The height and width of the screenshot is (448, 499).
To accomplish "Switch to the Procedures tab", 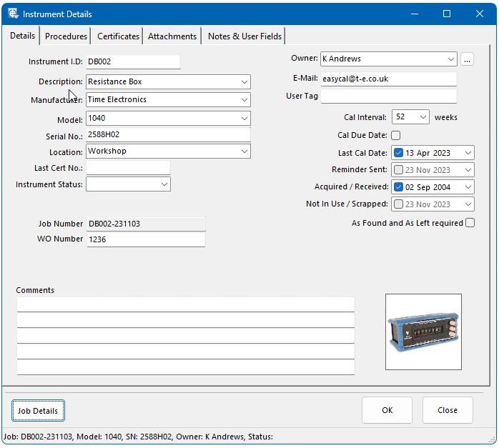I will (66, 36).
